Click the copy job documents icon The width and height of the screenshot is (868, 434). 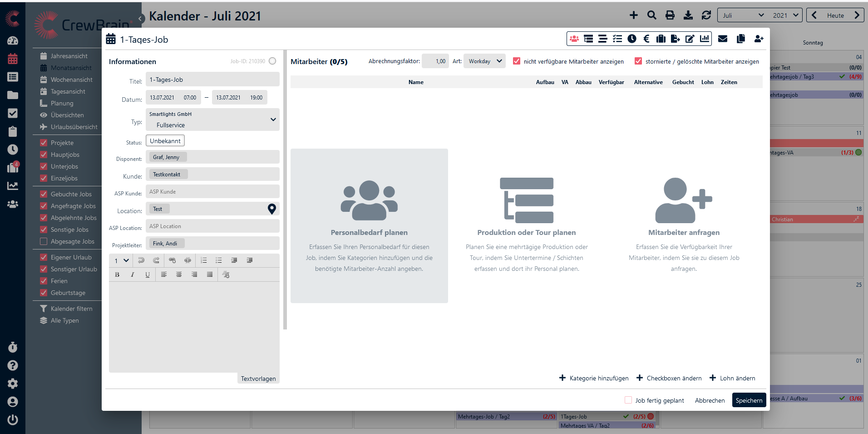[741, 39]
